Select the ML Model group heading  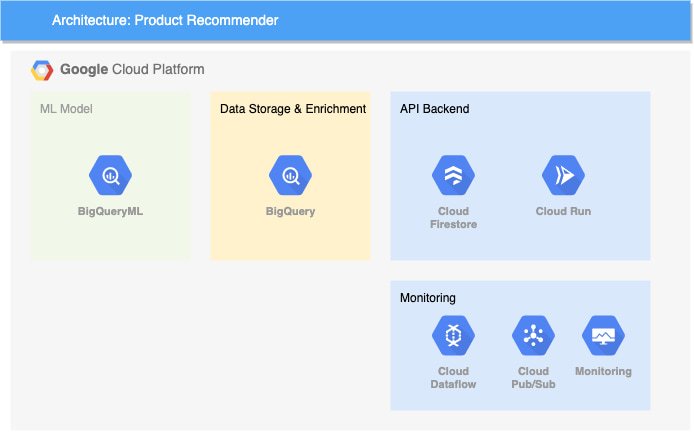click(66, 109)
